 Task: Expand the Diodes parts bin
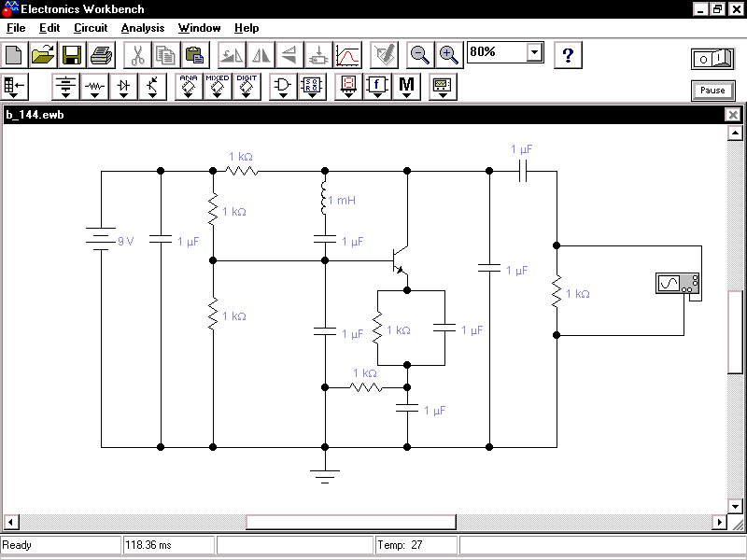click(122, 87)
